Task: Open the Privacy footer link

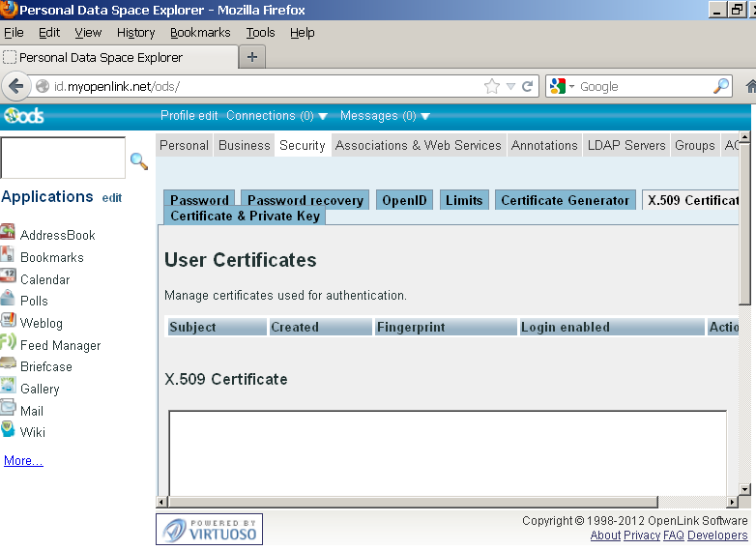Action: (642, 536)
